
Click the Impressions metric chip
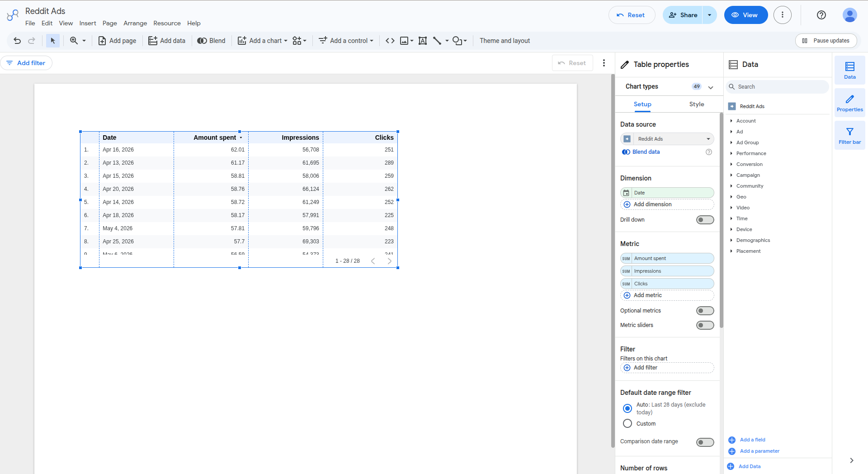pyautogui.click(x=667, y=271)
